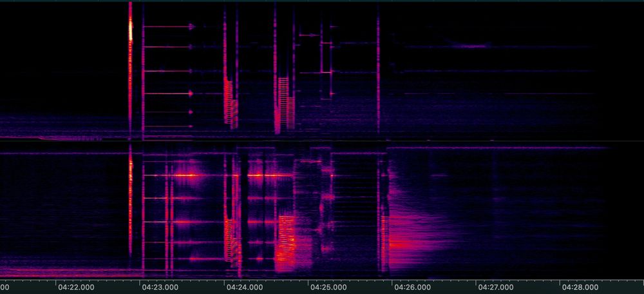Select the 04:24.000 timeline label

[244, 287]
